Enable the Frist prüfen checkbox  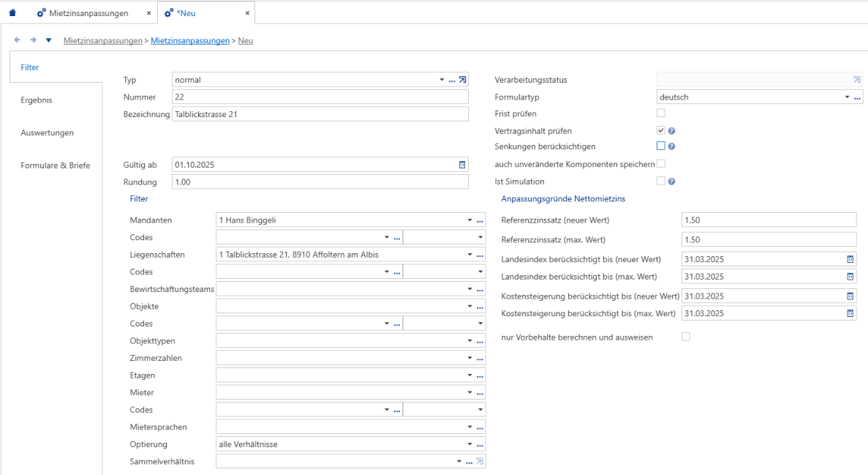tap(661, 113)
